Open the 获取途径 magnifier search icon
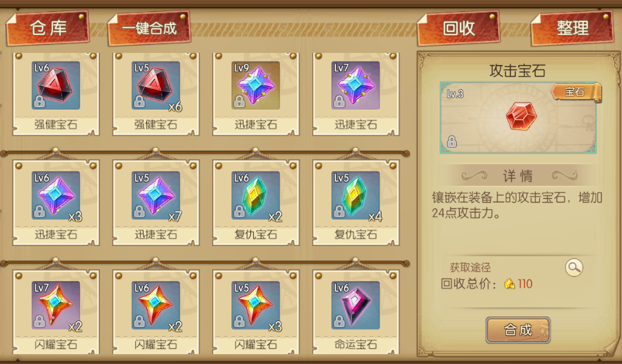The width and height of the screenshot is (622, 364). pos(574,267)
